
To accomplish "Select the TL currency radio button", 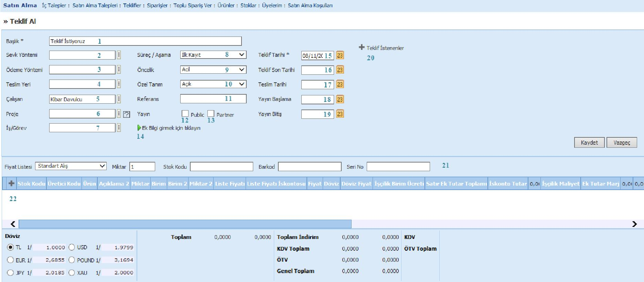I will click(10, 247).
